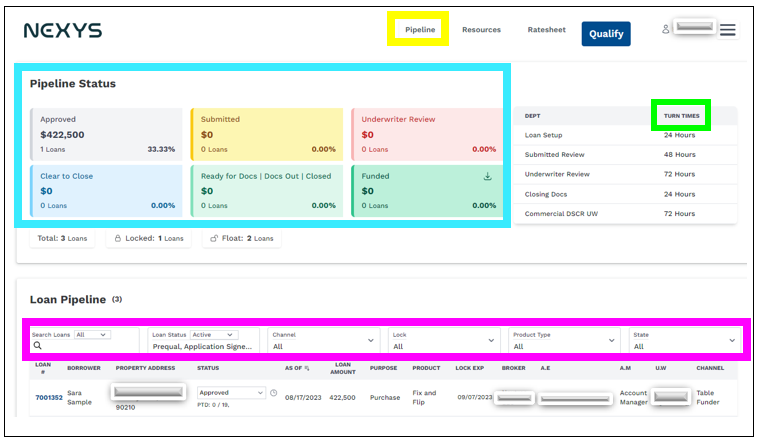Go to the Ratesheet page
This screenshot has width=759, height=440.
(546, 30)
